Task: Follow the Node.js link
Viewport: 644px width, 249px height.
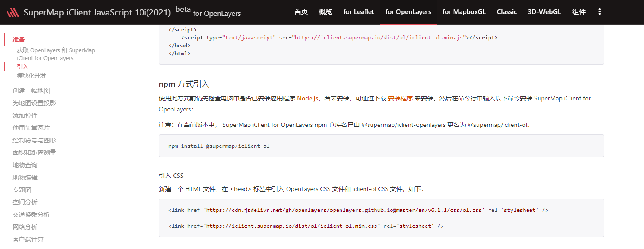Action: coord(307,98)
